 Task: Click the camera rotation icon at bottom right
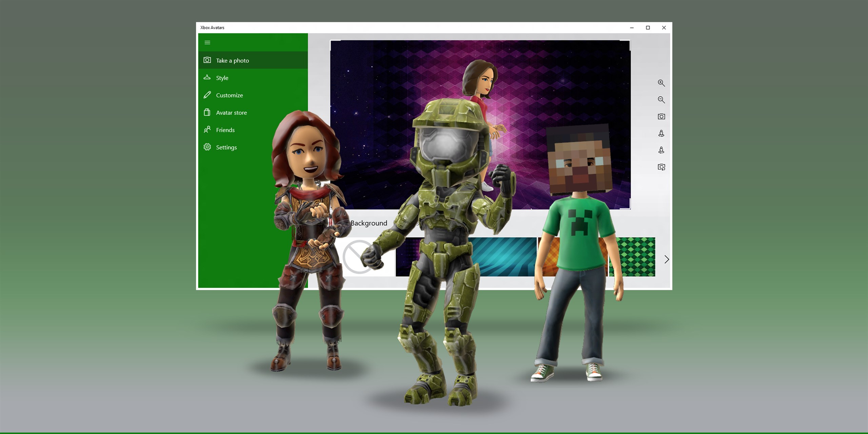click(661, 167)
